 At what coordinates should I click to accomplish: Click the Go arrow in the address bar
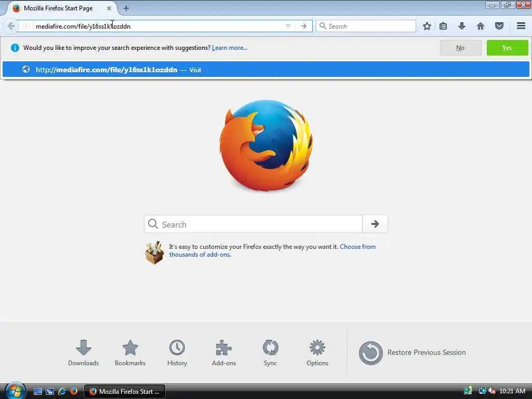point(303,26)
